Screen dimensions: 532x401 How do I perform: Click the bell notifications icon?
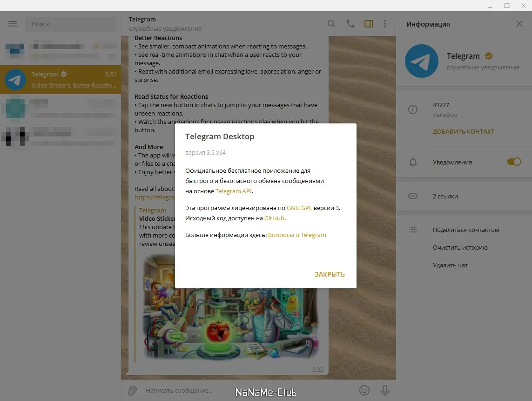412,162
